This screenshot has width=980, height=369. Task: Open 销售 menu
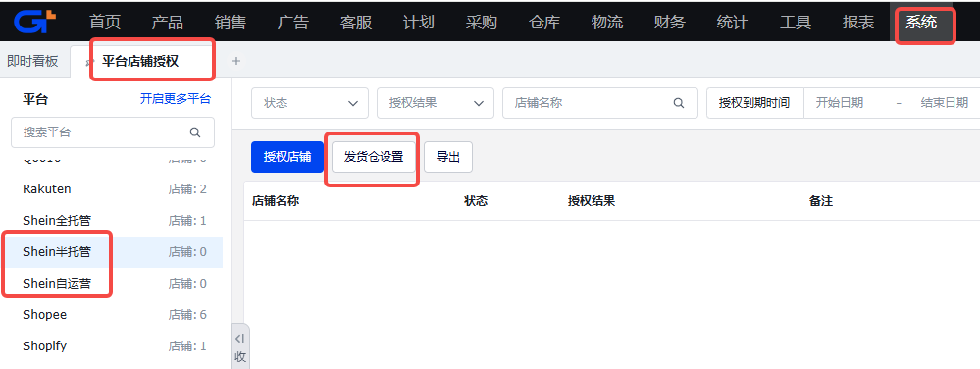pyautogui.click(x=230, y=23)
